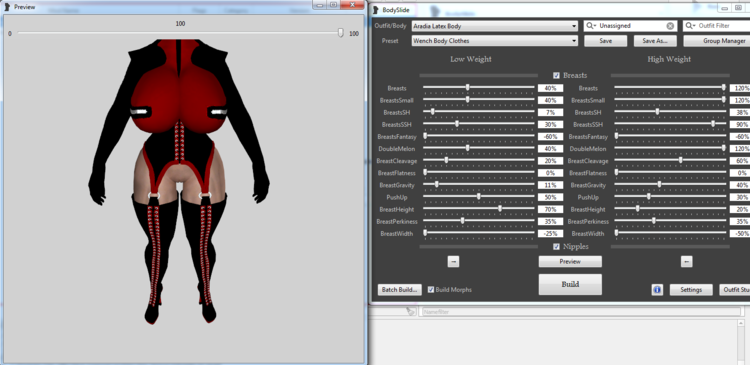Click the low weight Breasts slider
The width and height of the screenshot is (750, 365).
coord(478,88)
